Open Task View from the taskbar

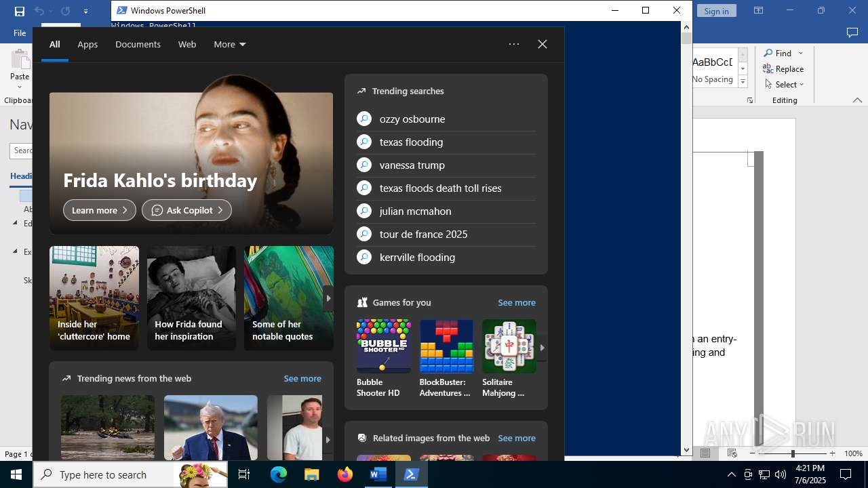(x=244, y=474)
